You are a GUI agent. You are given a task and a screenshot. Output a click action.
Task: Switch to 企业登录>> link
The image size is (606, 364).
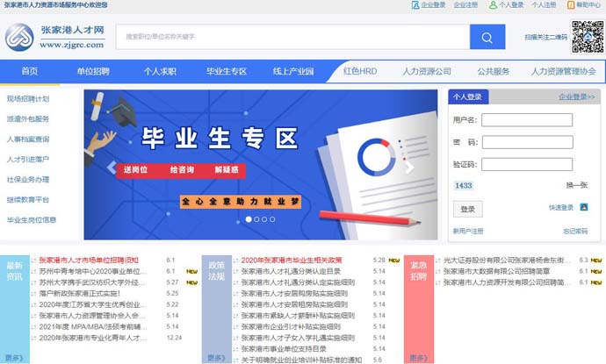pos(577,96)
